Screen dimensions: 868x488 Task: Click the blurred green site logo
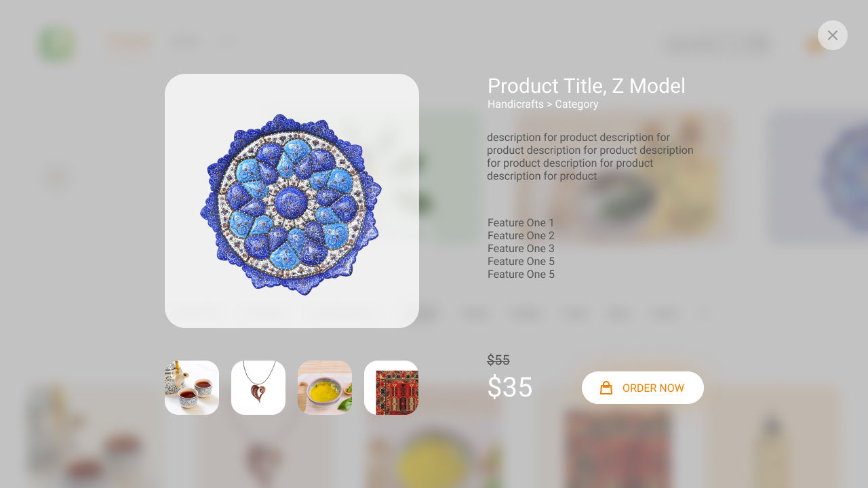click(x=56, y=43)
